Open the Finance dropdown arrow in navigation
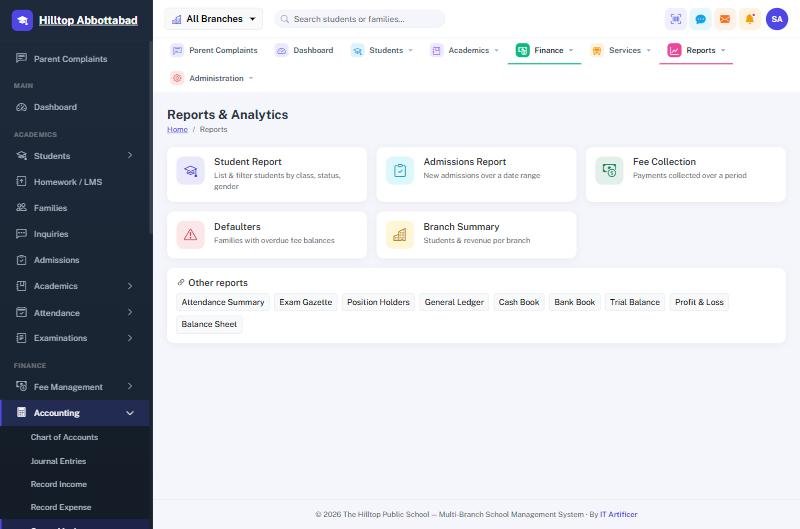 point(571,50)
